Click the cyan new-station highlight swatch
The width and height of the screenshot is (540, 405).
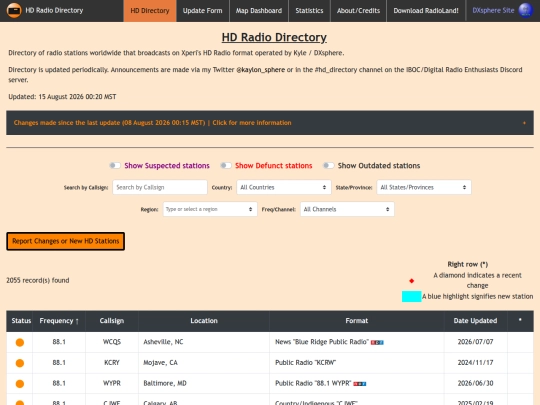coord(412,297)
